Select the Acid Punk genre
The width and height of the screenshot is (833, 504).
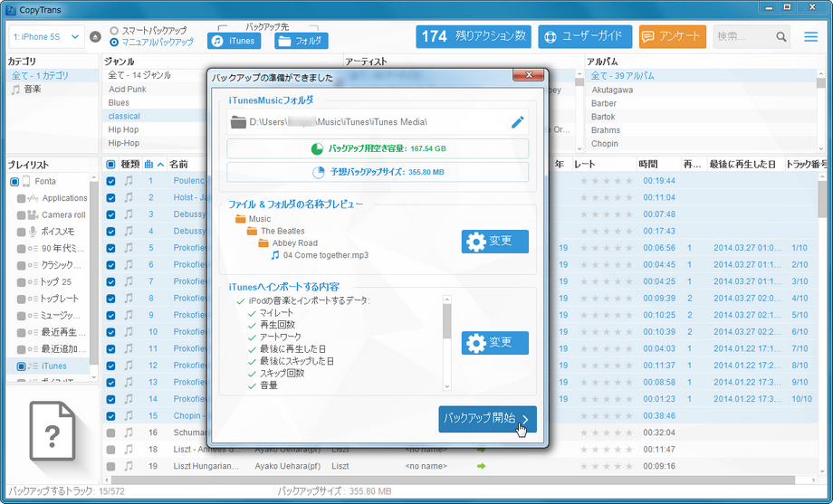[x=128, y=90]
